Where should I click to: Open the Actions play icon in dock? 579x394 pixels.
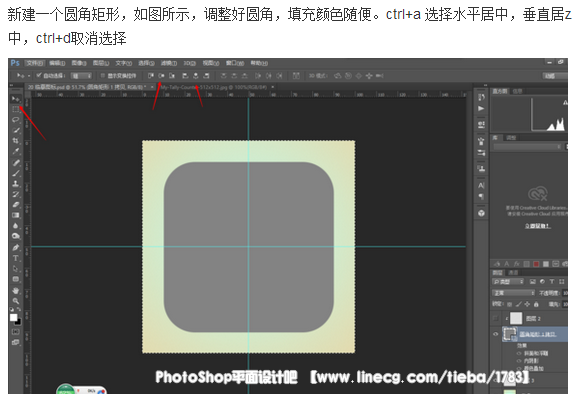click(481, 109)
